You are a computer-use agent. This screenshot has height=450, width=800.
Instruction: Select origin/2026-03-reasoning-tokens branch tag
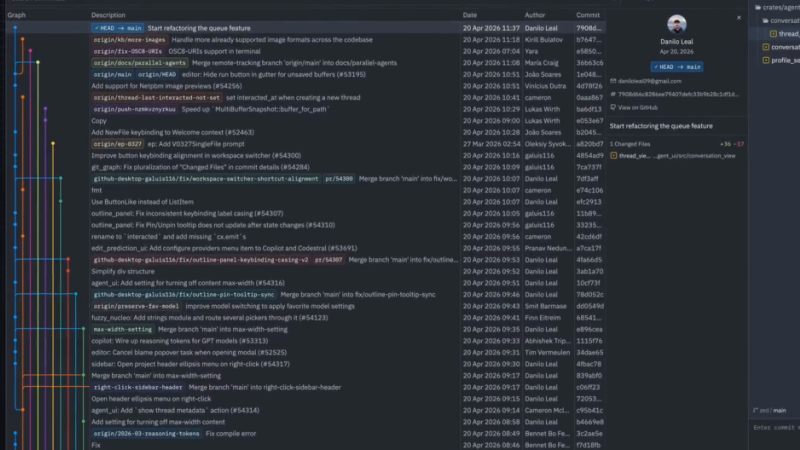(146, 434)
